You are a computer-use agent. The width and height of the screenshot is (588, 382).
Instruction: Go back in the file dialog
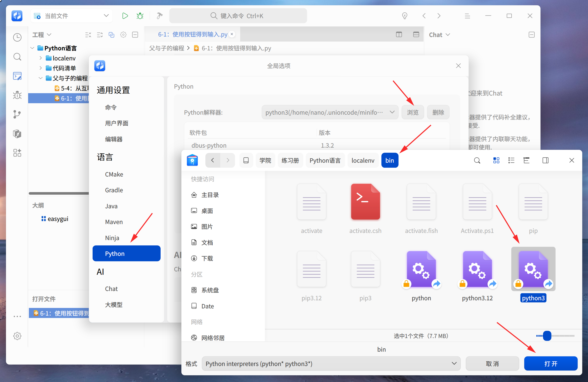coord(212,160)
